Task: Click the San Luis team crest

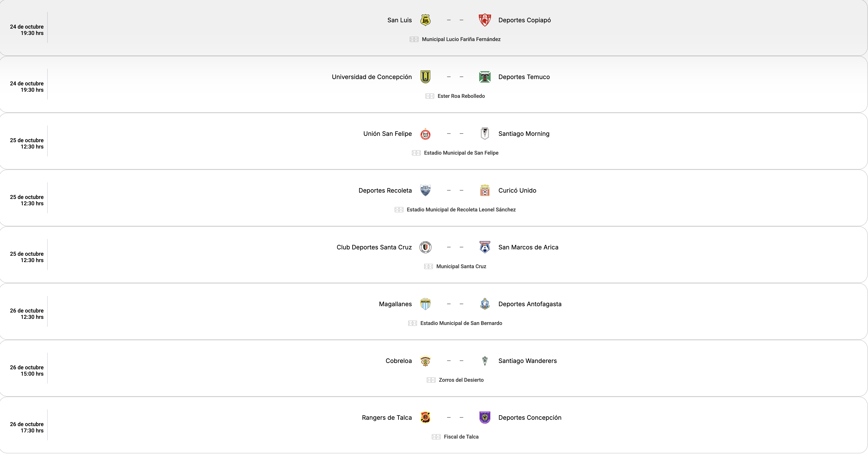Action: point(425,20)
